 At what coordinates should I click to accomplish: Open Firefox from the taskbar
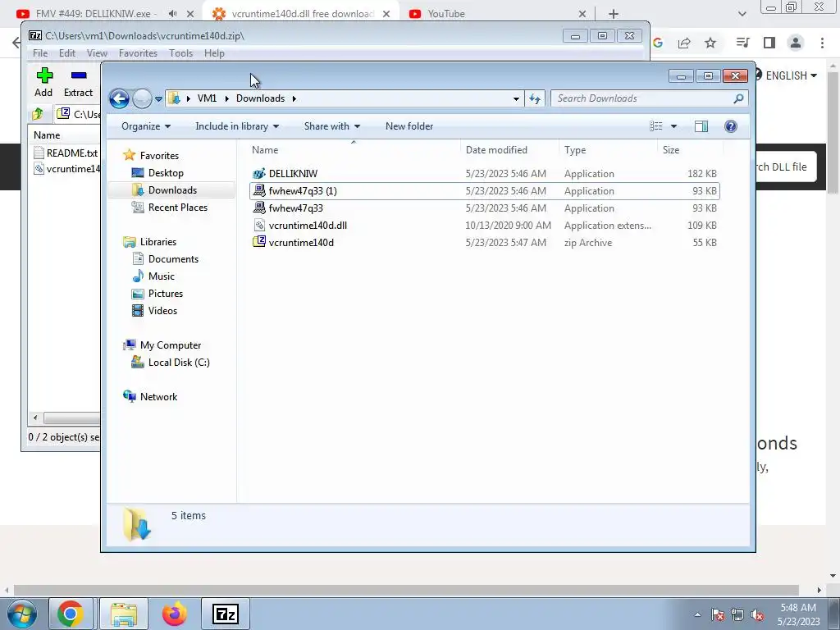click(x=174, y=614)
